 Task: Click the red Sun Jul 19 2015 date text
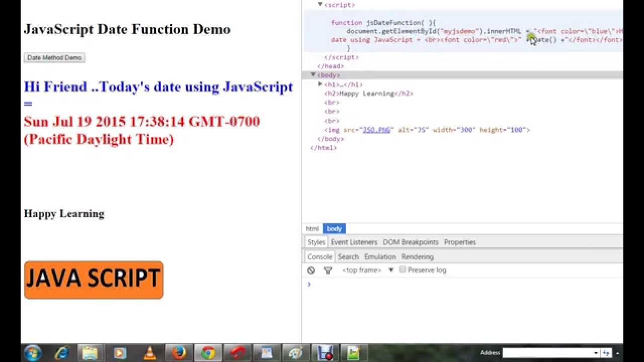142,130
